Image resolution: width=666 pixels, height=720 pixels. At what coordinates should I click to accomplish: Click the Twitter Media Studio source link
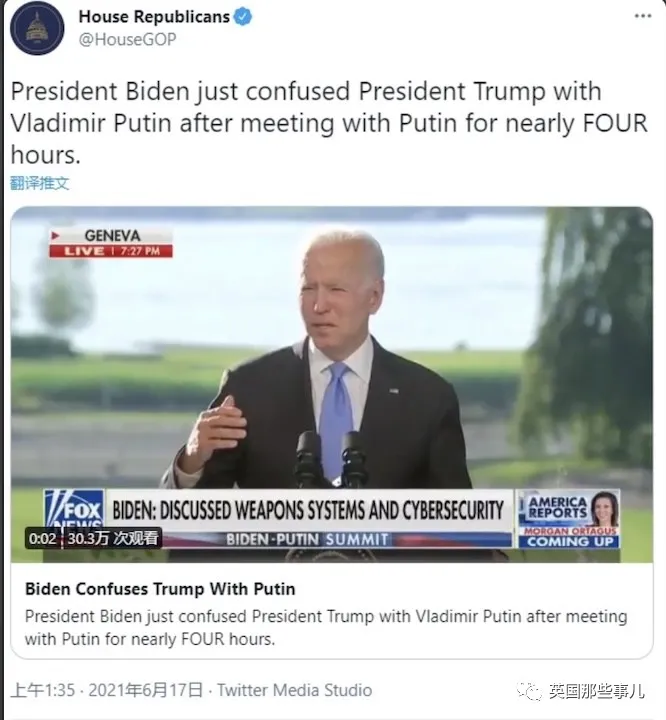tap(294, 690)
